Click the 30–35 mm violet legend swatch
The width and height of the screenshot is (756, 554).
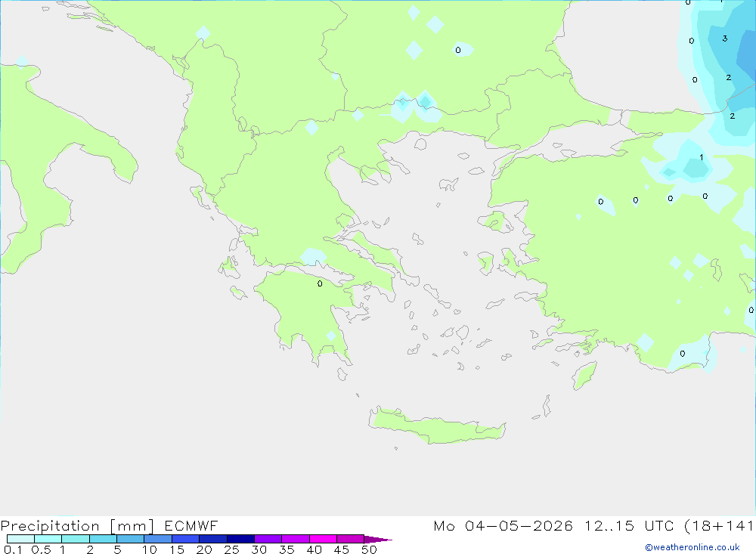point(268,539)
